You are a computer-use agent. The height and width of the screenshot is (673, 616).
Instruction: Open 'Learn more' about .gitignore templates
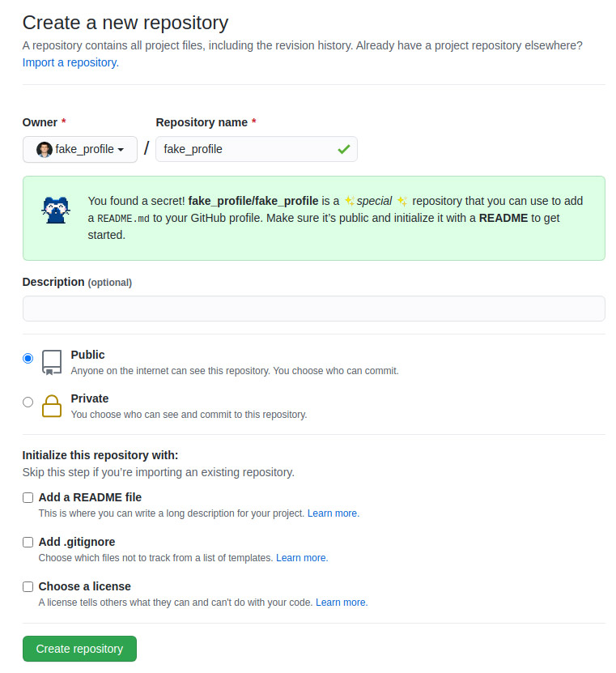301,558
